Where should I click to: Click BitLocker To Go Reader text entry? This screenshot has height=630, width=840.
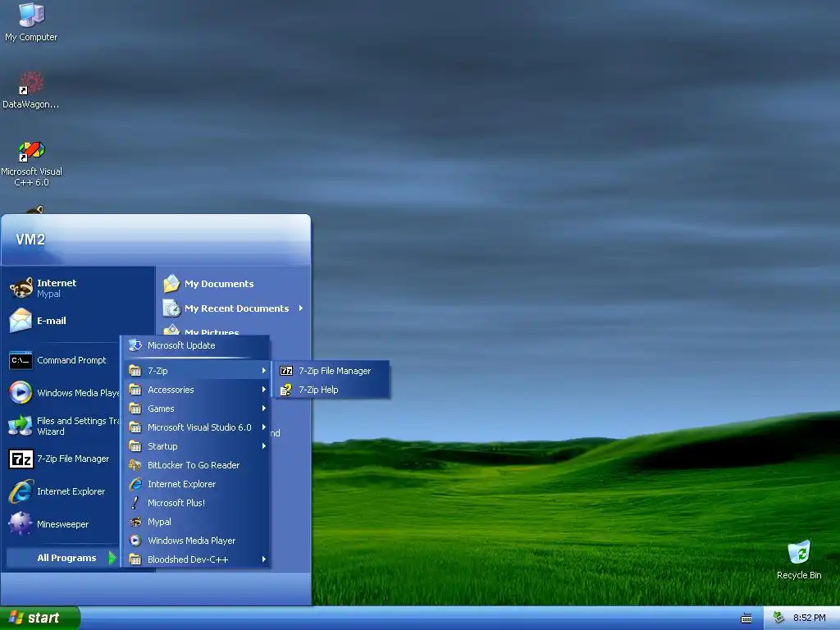[194, 465]
